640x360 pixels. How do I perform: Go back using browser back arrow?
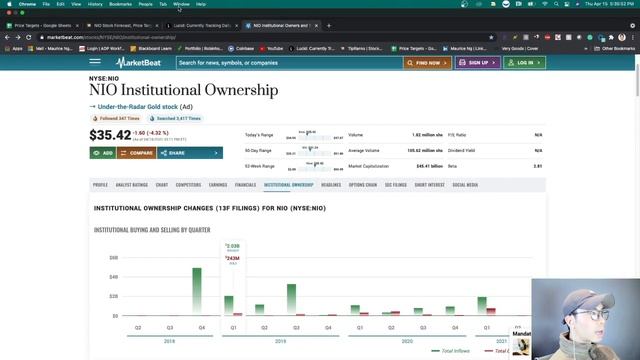pos(7,37)
